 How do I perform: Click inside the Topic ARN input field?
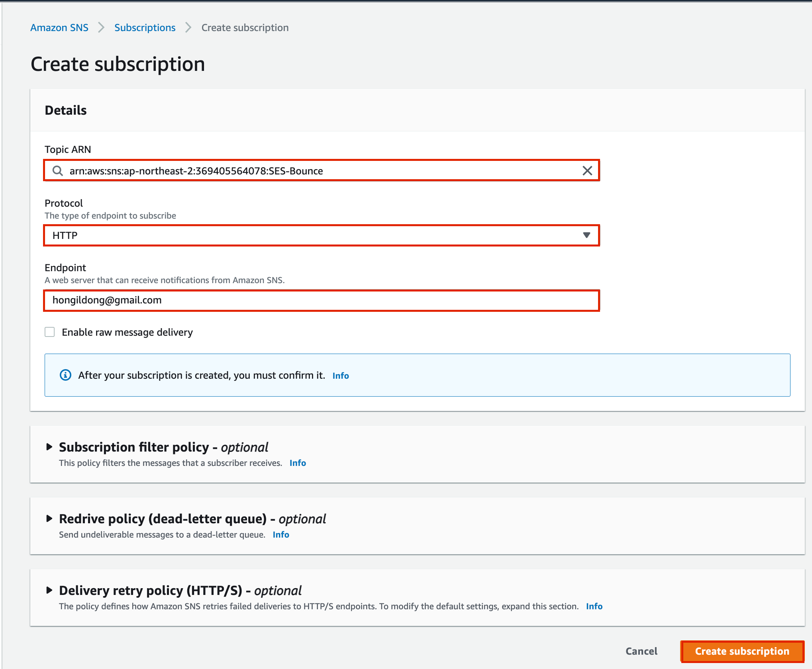pos(322,171)
